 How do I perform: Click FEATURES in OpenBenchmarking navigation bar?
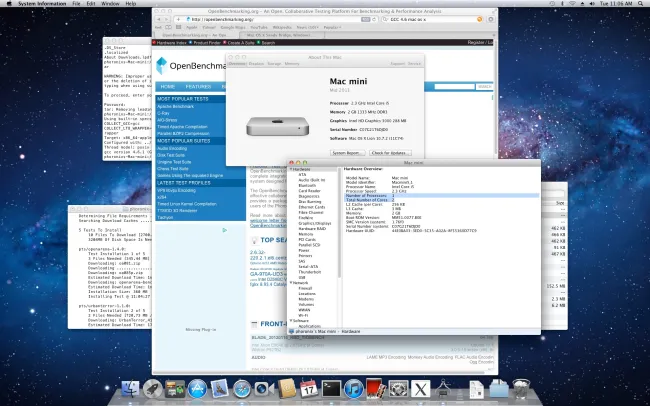198,87
